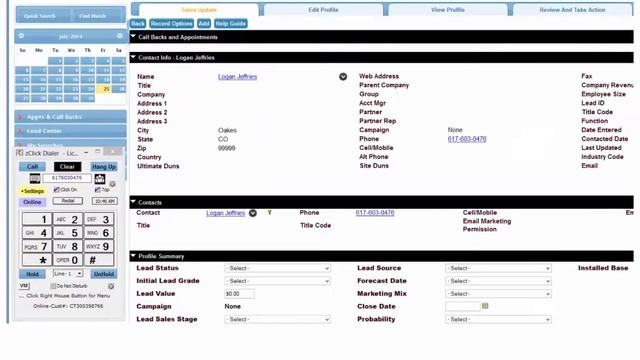
Task: Open the Probability dropdown
Action: 498,319
